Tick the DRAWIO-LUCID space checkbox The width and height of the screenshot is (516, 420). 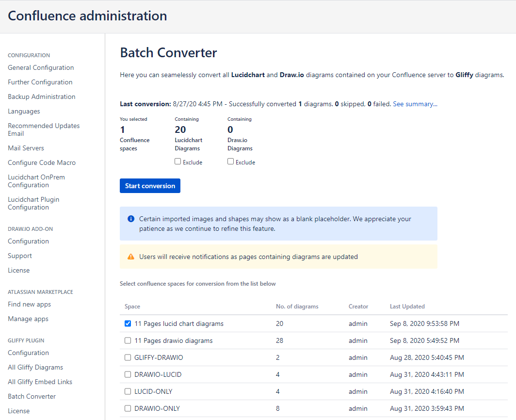128,374
